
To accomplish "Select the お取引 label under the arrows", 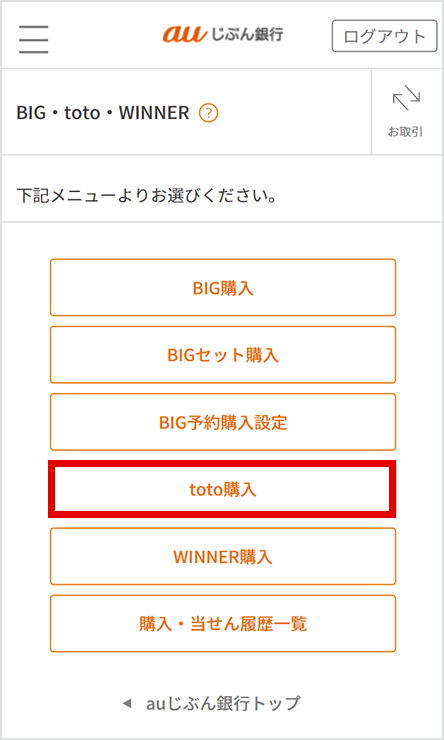I will point(405,132).
